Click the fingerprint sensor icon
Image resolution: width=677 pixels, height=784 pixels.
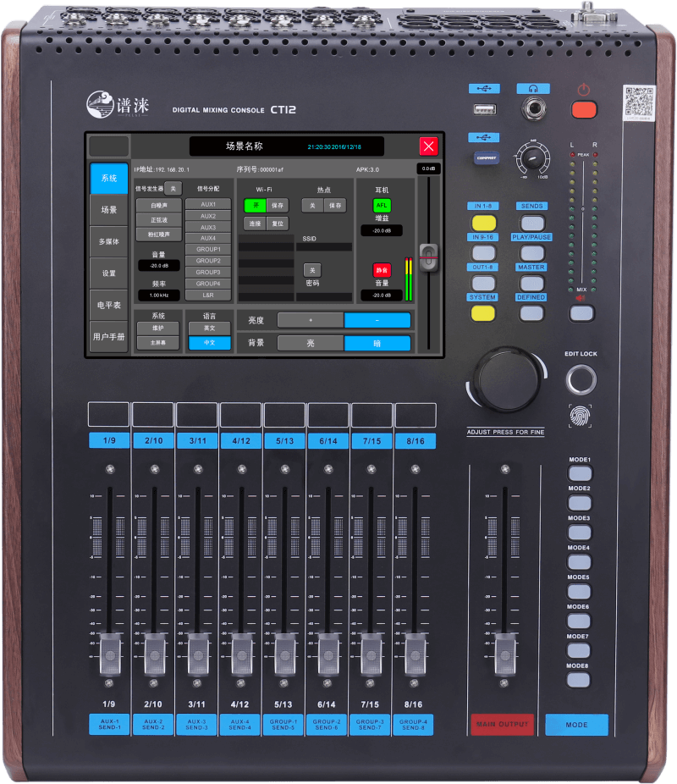pyautogui.click(x=581, y=416)
